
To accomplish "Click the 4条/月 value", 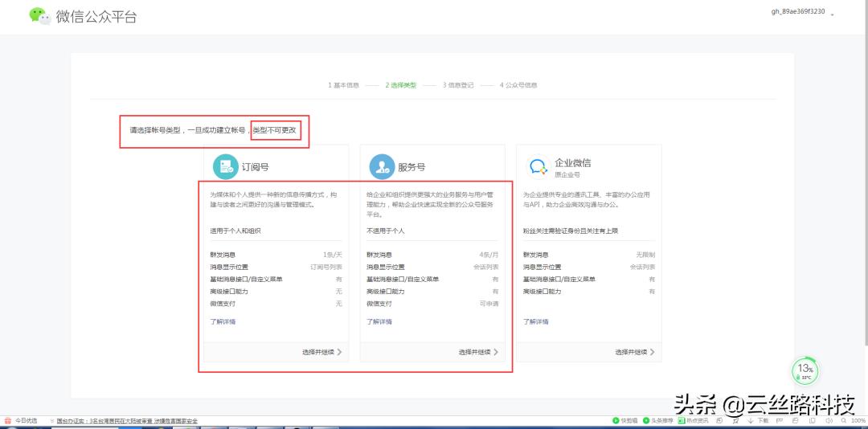I will (489, 255).
